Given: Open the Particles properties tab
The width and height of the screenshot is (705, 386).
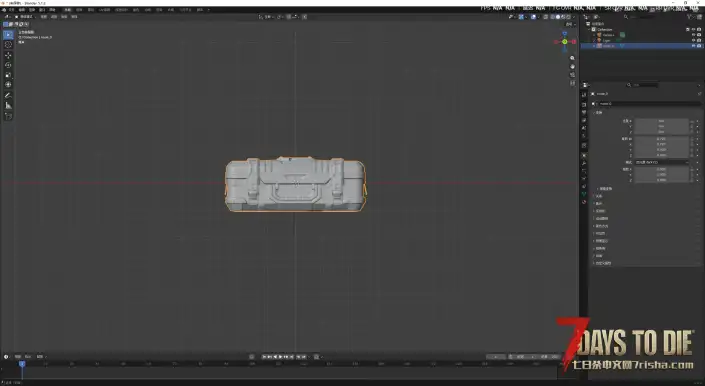Looking at the screenshot, I should 584,170.
